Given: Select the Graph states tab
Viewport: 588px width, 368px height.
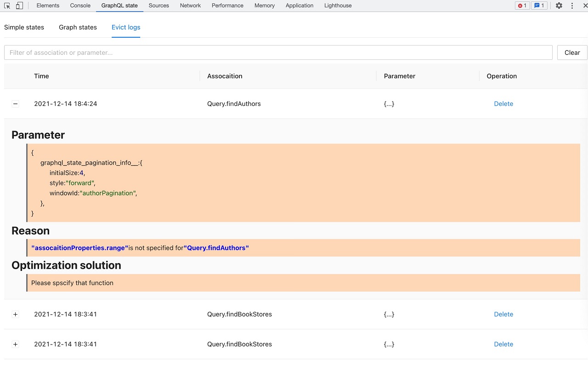Looking at the screenshot, I should tap(78, 27).
